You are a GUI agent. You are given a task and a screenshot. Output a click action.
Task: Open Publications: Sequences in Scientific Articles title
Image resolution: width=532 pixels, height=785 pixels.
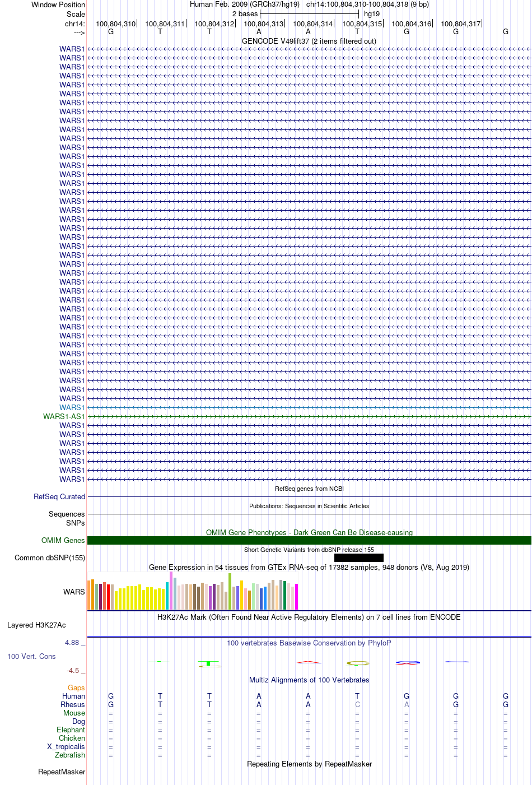coord(309,506)
